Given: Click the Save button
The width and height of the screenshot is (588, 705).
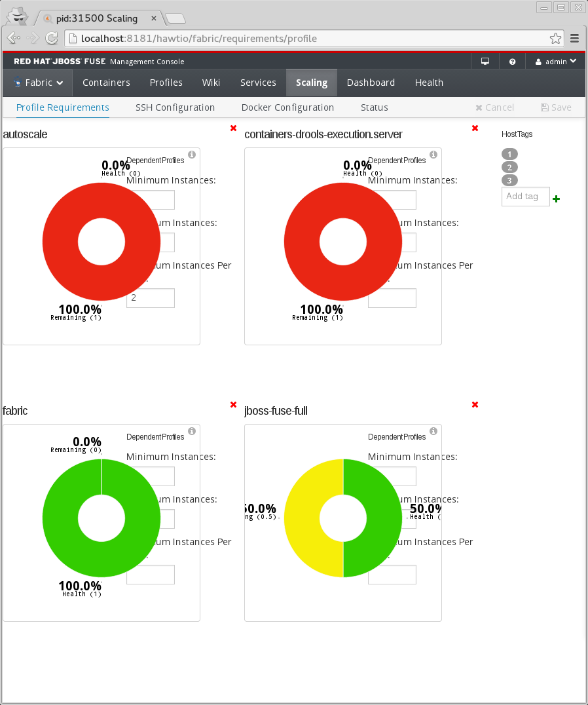Looking at the screenshot, I should tap(556, 107).
